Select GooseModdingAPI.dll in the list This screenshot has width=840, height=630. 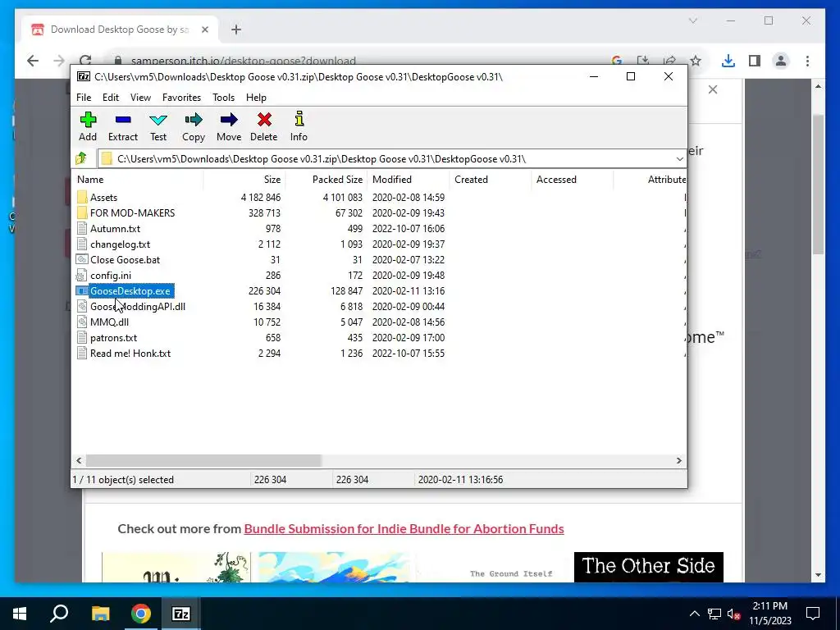[138, 307]
